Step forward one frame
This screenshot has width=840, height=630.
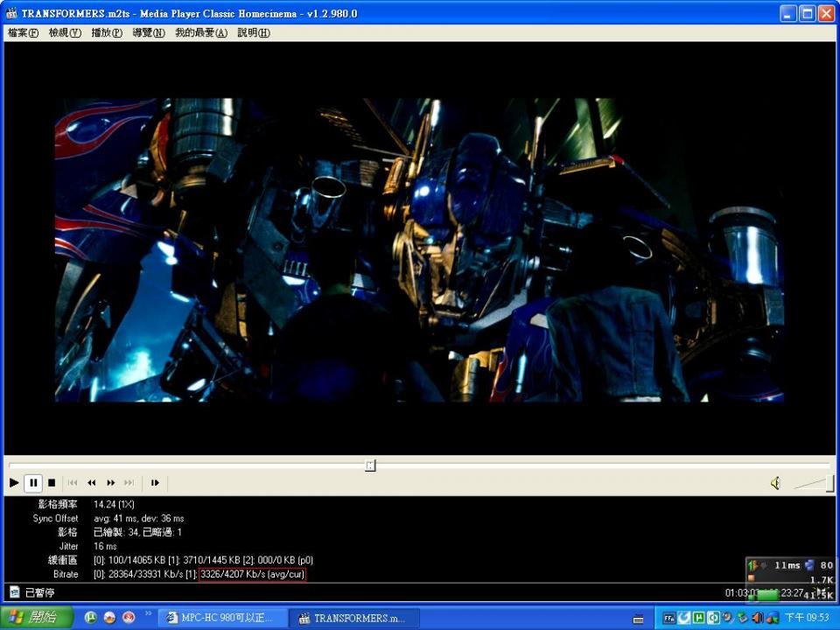tap(155, 482)
